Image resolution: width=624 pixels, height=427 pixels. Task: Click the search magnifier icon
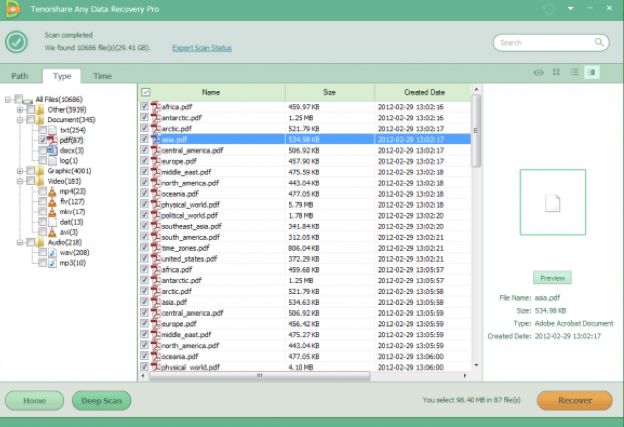click(599, 43)
